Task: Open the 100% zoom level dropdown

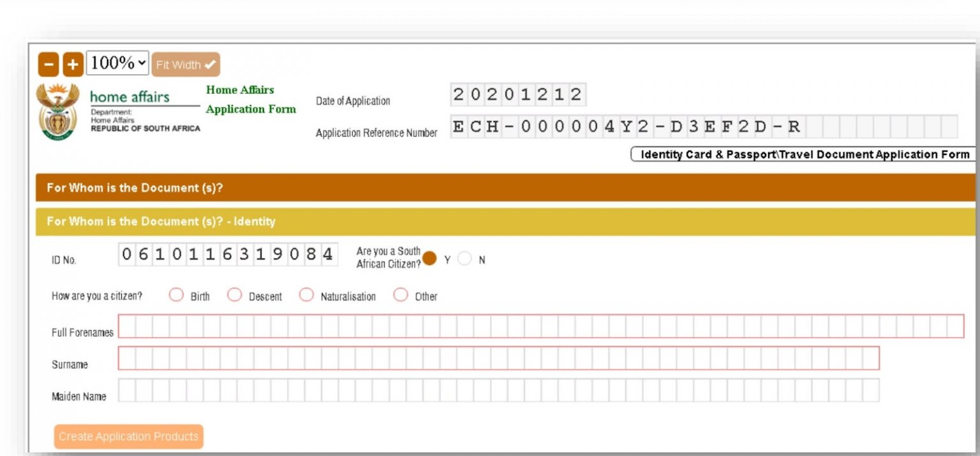Action: pyautogui.click(x=117, y=63)
